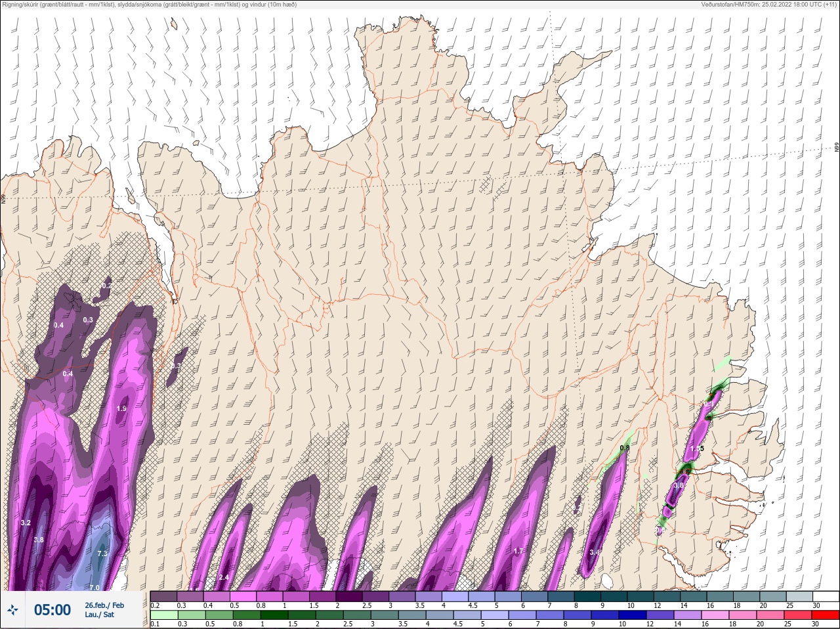
Task: Click the 7.0 precipitation value on the map
Action: click(x=94, y=587)
